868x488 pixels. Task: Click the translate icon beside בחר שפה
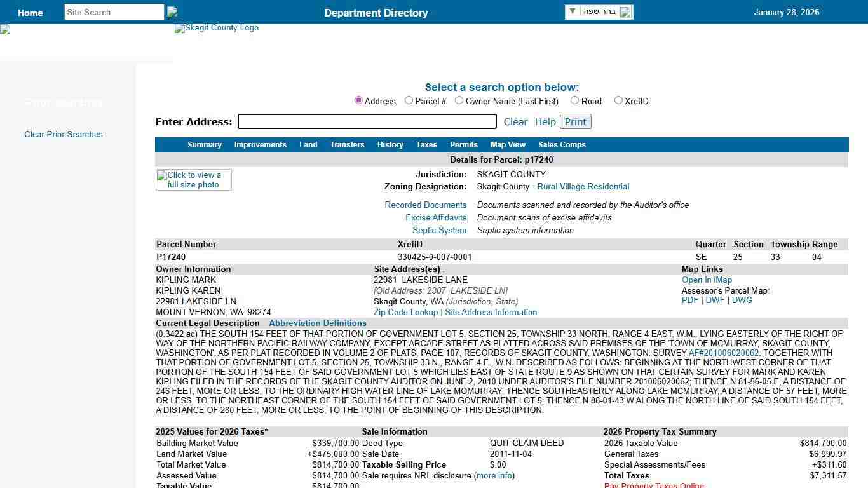point(626,11)
